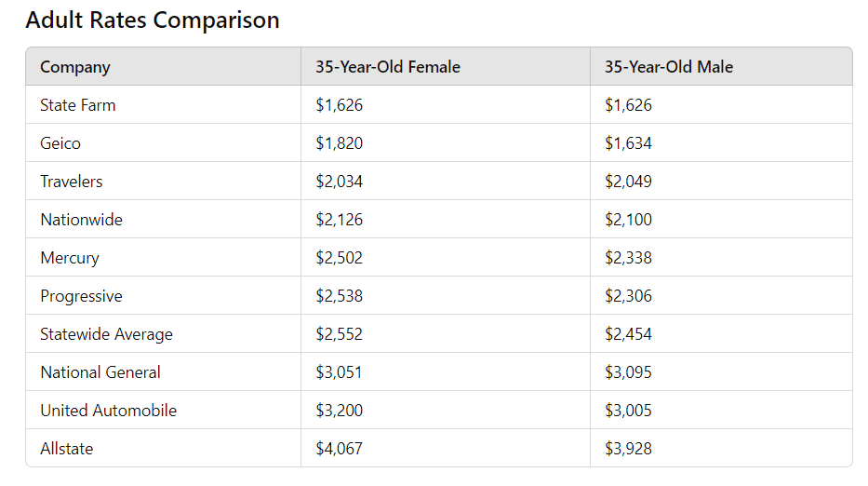The width and height of the screenshot is (868, 486).
Task: Select Allstate's male rate $3,928
Action: tap(629, 449)
